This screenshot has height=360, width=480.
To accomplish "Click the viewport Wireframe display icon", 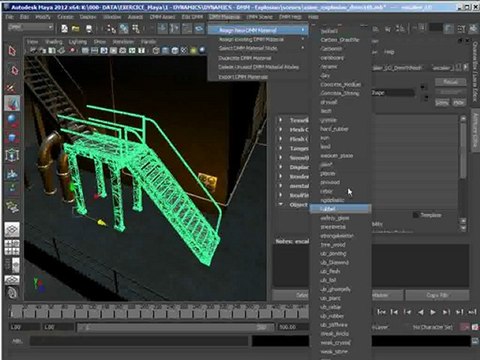I will pyautogui.click(x=156, y=50).
